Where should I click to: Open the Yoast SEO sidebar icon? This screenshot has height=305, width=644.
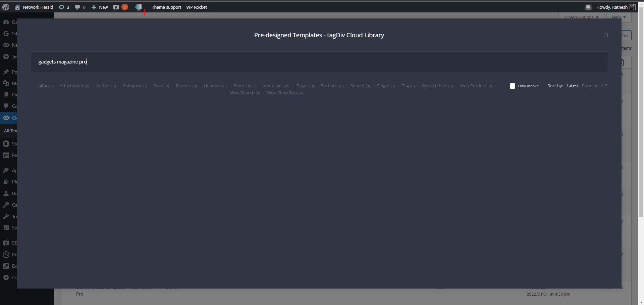pos(6,243)
